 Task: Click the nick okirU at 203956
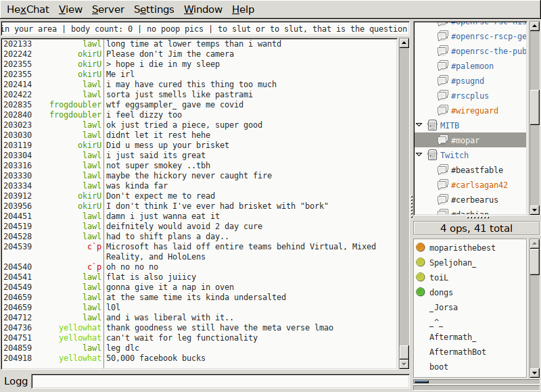[90, 206]
